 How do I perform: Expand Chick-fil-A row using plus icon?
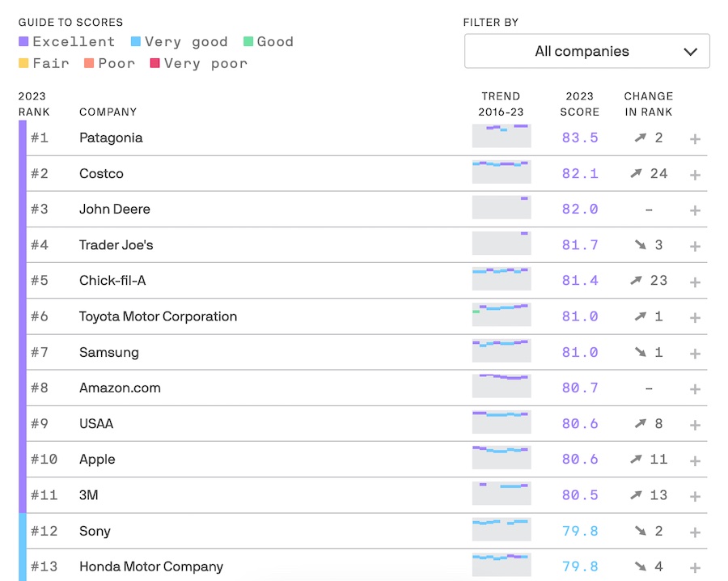pyautogui.click(x=694, y=282)
